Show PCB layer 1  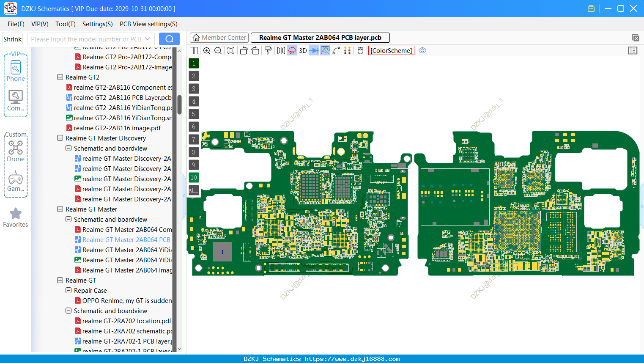(194, 63)
